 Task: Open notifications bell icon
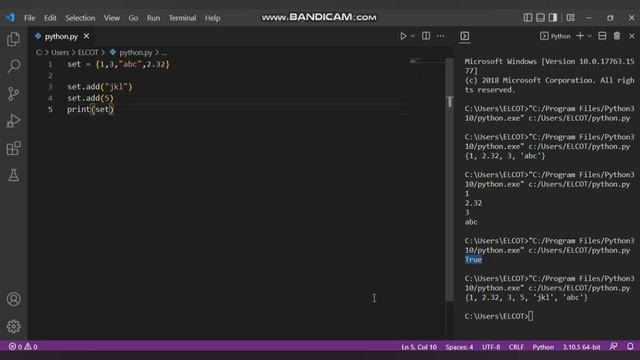[x=630, y=347]
